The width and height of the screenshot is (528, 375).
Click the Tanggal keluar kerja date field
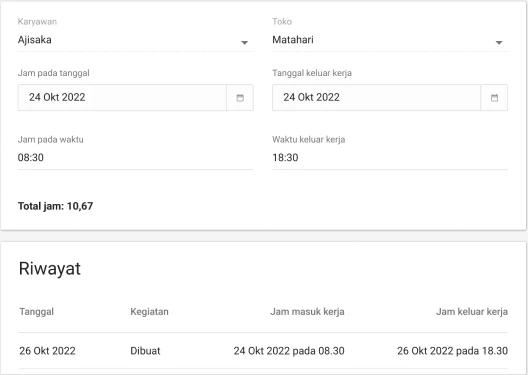(x=376, y=98)
